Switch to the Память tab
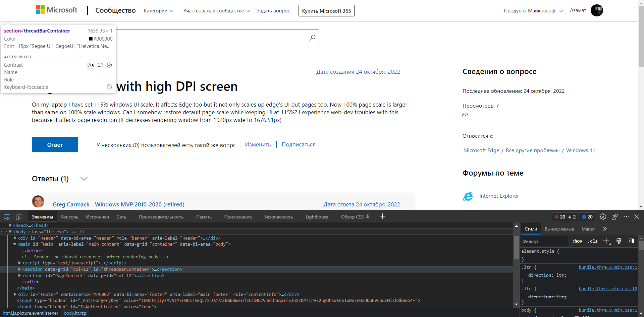 pyautogui.click(x=204, y=217)
